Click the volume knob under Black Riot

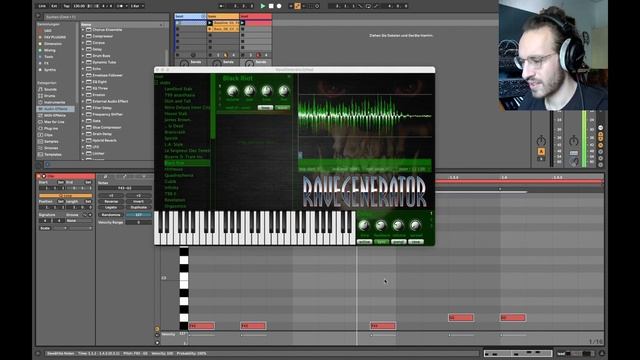(x=232, y=91)
